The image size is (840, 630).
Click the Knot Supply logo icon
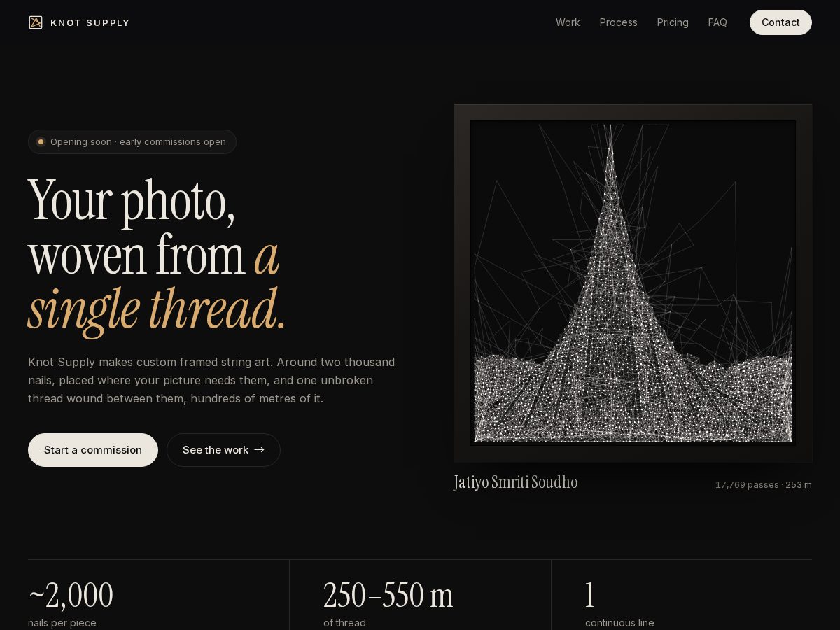click(x=36, y=22)
